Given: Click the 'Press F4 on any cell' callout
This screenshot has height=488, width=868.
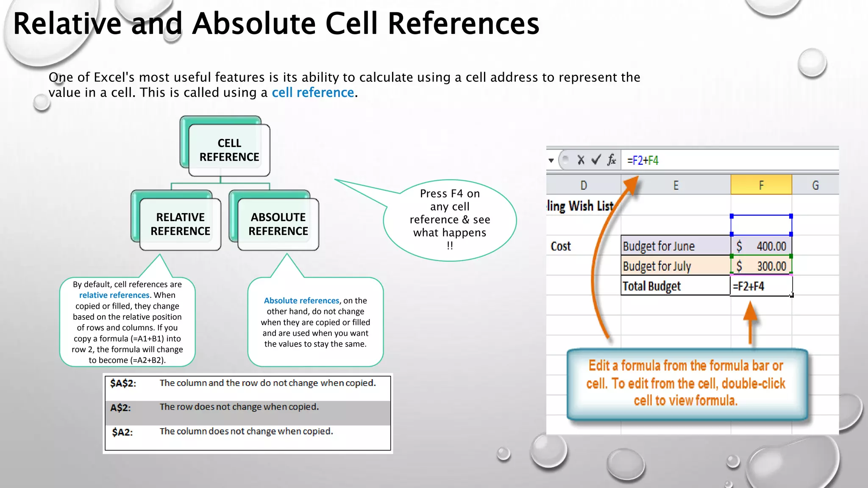Looking at the screenshot, I should 450,219.
